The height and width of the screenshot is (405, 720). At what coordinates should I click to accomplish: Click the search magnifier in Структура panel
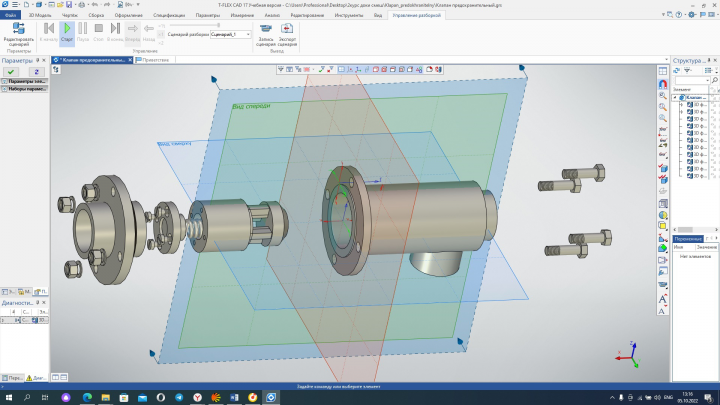[x=714, y=80]
